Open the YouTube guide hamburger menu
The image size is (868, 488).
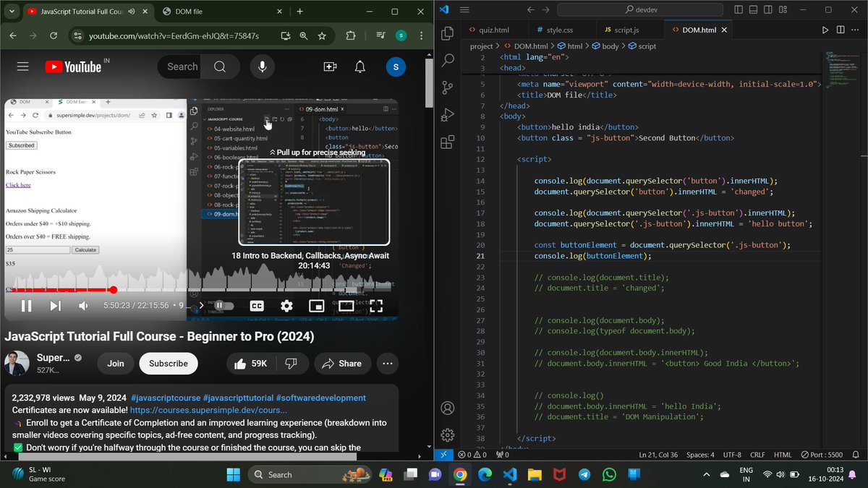click(x=22, y=67)
